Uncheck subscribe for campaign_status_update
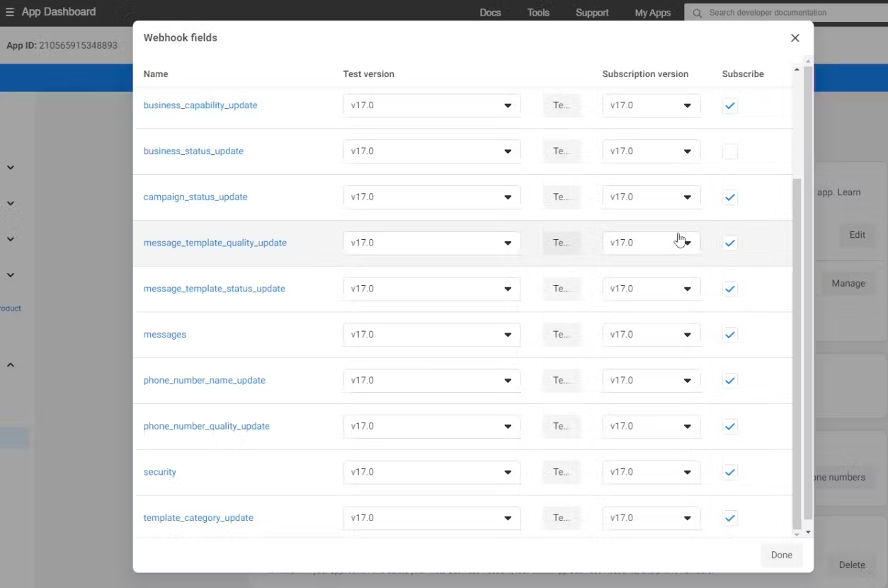 pyautogui.click(x=730, y=197)
